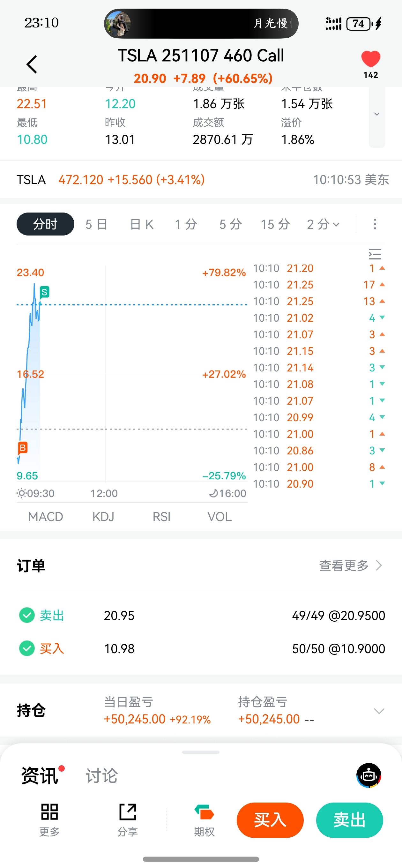
Task: Tap the 分享 share icon
Action: 128,812
